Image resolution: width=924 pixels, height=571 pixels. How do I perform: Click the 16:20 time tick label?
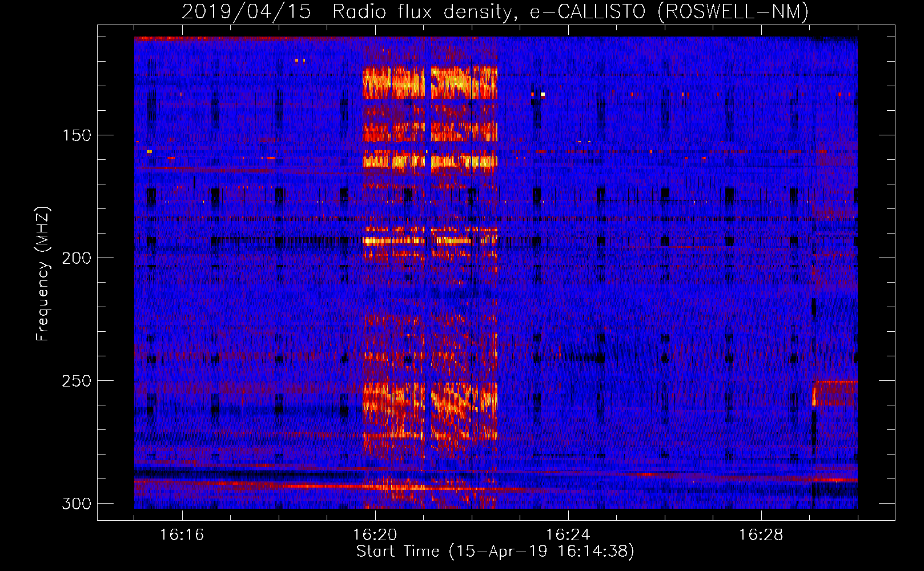pyautogui.click(x=375, y=534)
